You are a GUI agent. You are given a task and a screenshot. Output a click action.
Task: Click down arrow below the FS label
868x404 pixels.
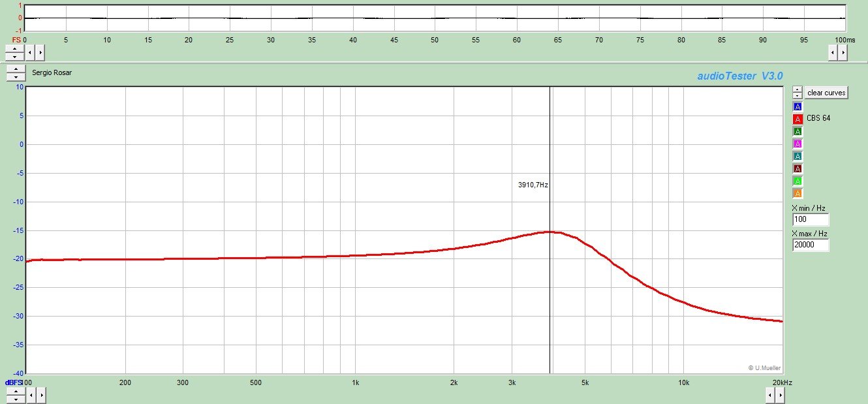pyautogui.click(x=14, y=56)
